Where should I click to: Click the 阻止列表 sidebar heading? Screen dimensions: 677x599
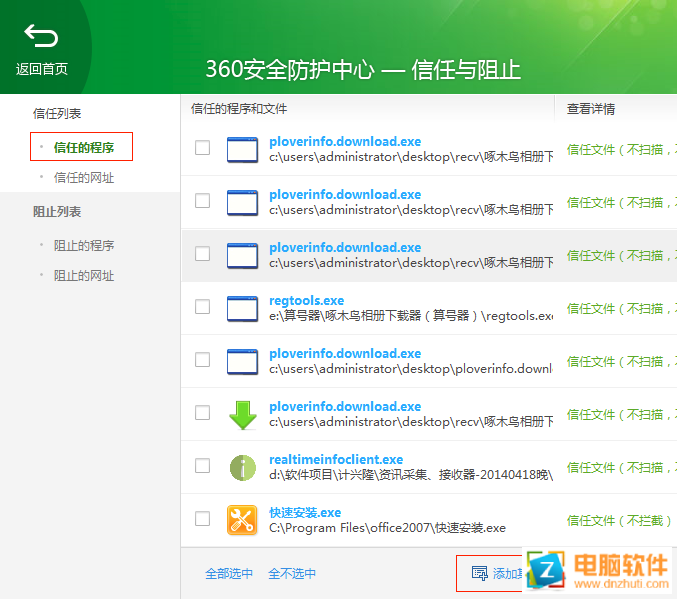pyautogui.click(x=57, y=212)
